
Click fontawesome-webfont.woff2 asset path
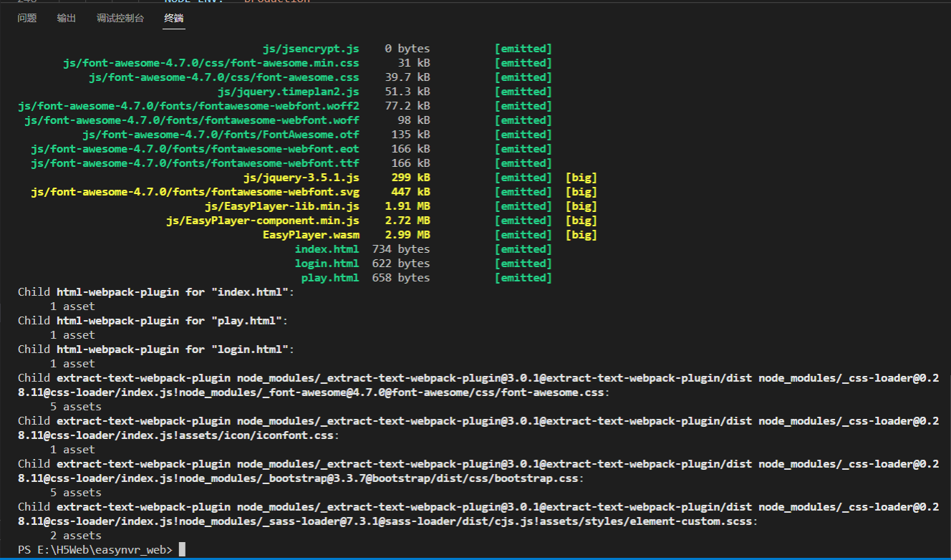pyautogui.click(x=189, y=106)
